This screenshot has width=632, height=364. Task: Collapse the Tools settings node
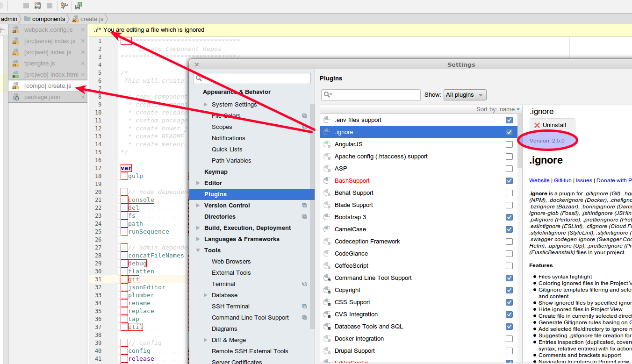[199, 250]
